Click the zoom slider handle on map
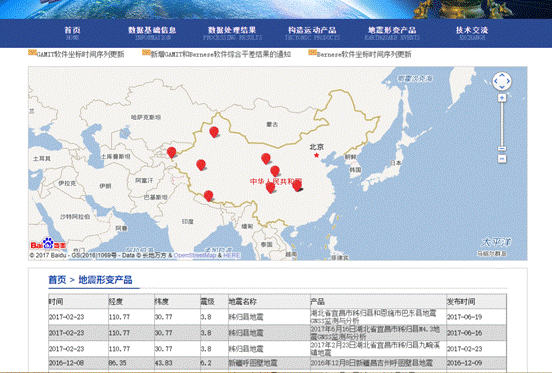552x373 pixels. pyautogui.click(x=502, y=148)
